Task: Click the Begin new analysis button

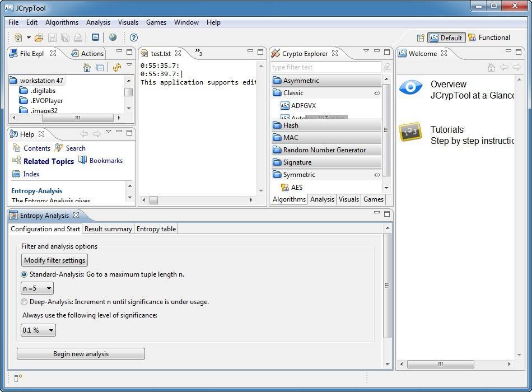Action: (x=81, y=354)
